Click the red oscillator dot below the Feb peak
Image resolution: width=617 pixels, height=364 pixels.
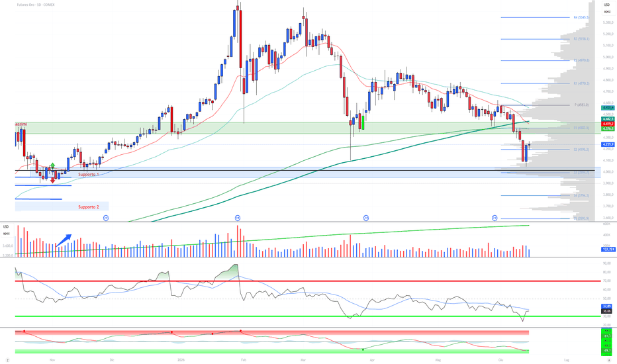click(x=240, y=331)
